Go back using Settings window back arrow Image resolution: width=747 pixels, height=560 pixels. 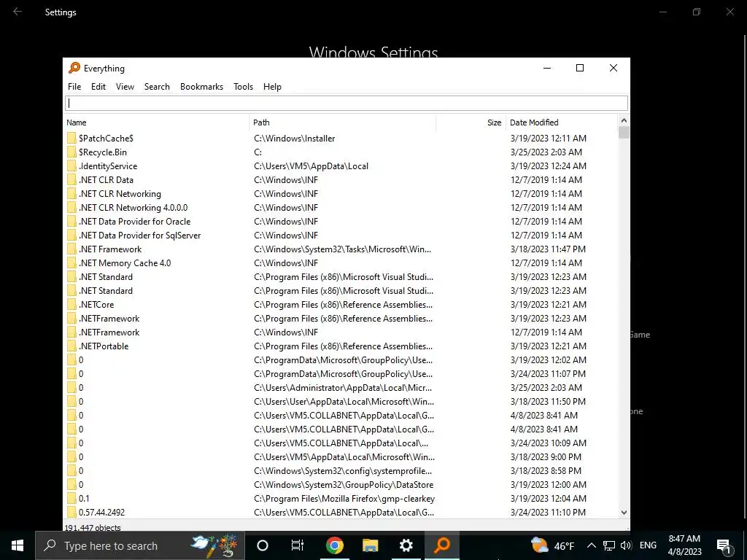pos(18,12)
